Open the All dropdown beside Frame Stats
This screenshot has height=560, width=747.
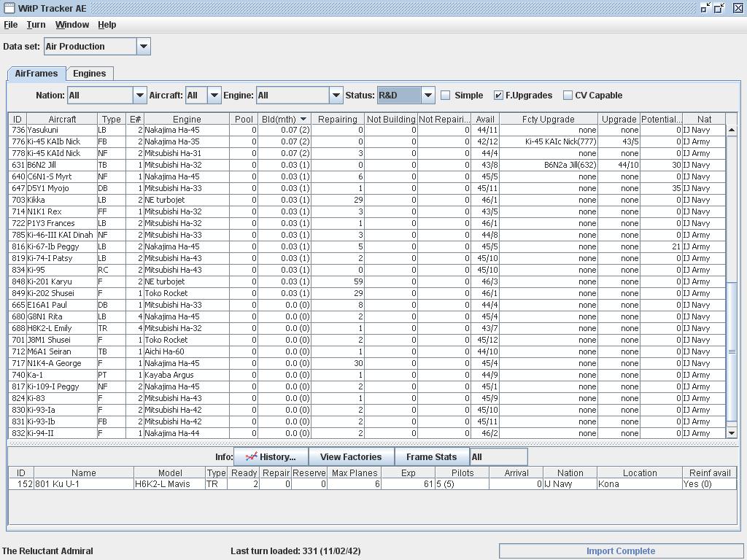tap(499, 457)
